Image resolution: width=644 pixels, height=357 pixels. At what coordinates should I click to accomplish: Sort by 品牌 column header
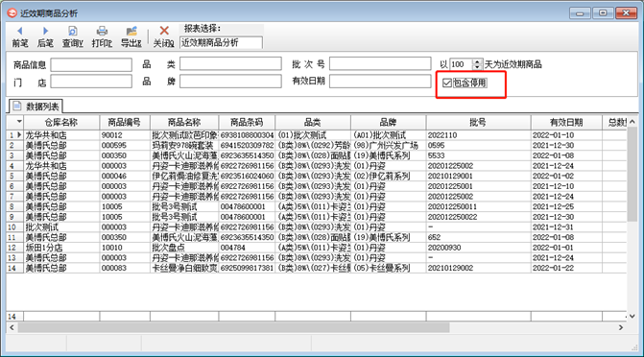[x=388, y=123]
